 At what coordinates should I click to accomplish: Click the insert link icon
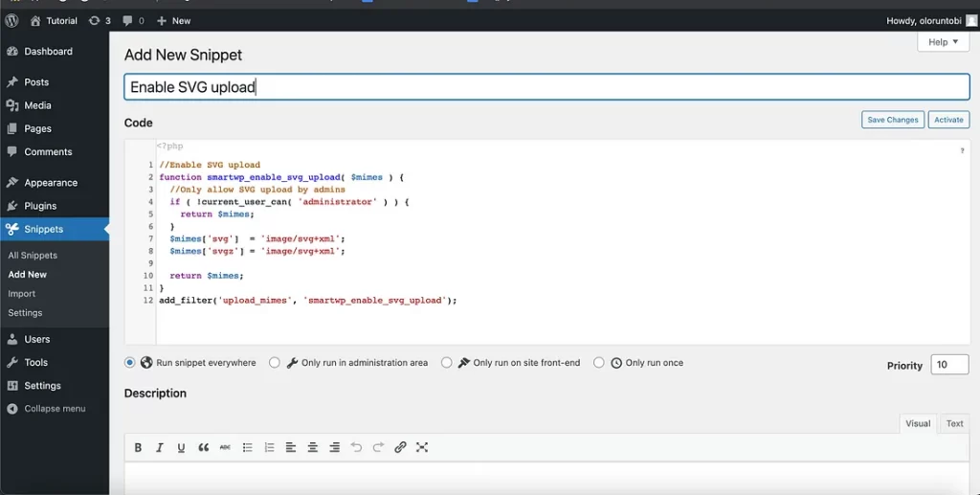tap(400, 447)
